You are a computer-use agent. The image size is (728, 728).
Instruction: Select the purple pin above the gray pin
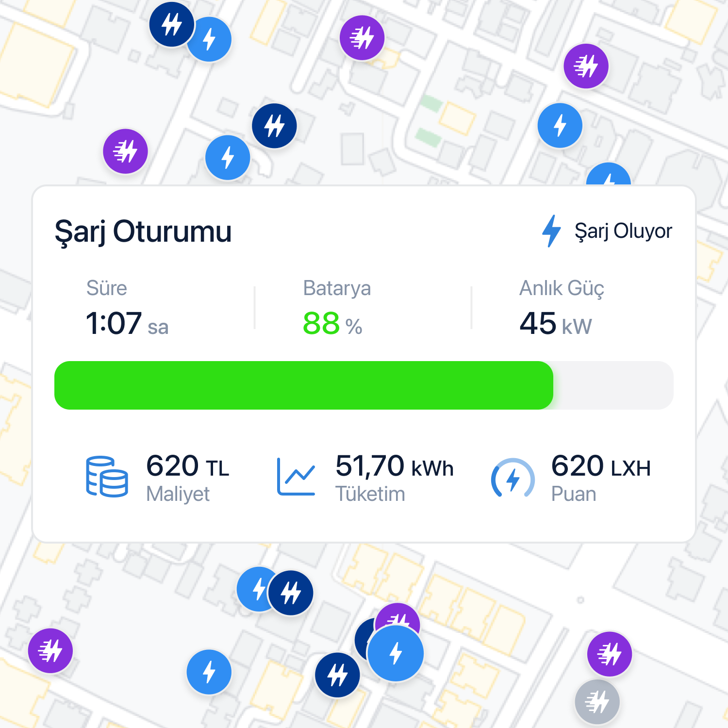click(x=610, y=654)
